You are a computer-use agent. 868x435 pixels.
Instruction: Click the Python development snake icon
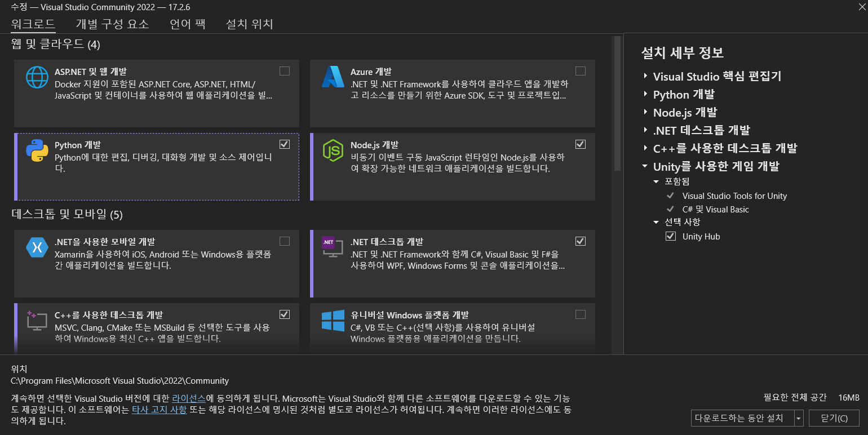[37, 150]
